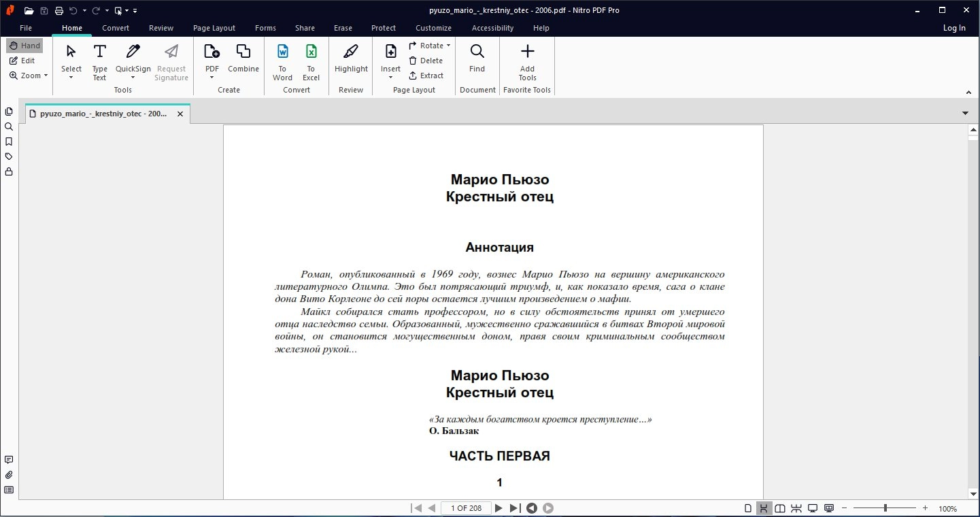Open a file with the folder icon

tap(29, 10)
